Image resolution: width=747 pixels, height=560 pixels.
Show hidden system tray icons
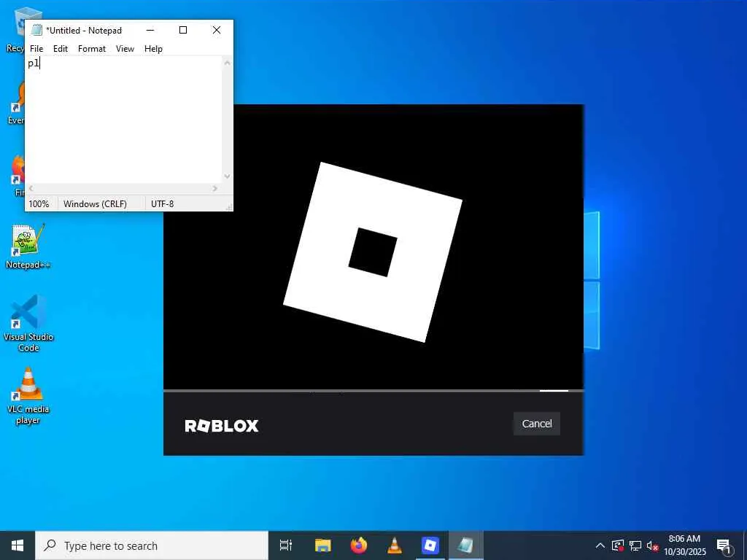coord(600,545)
